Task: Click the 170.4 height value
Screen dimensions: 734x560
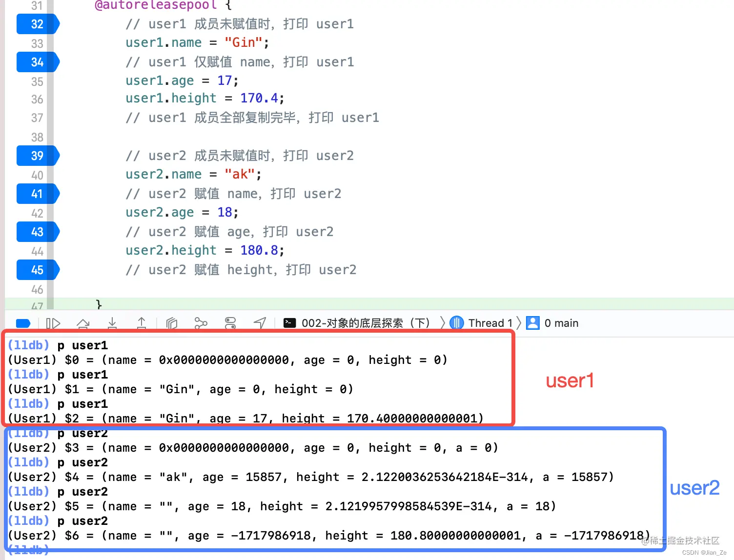Action: tap(259, 98)
